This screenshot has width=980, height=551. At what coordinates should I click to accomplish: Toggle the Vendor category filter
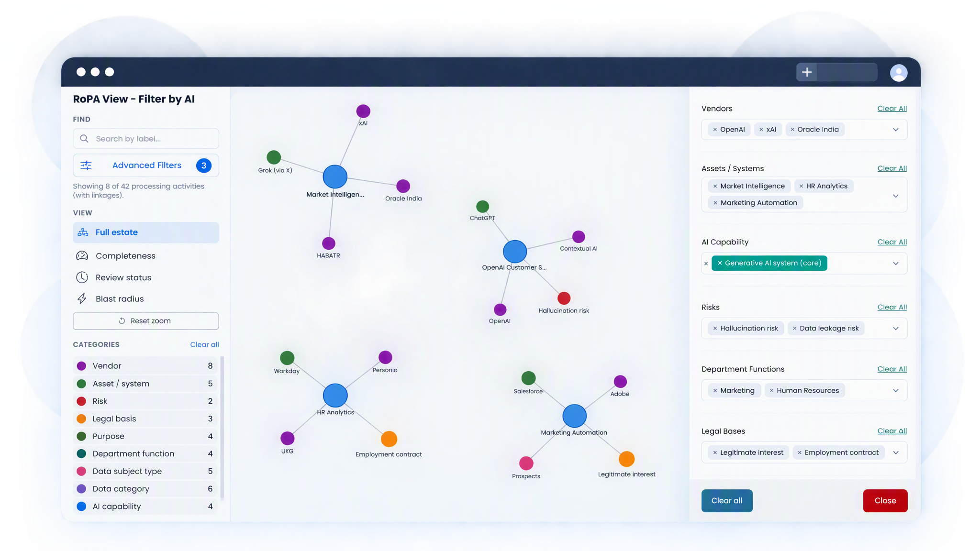pyautogui.click(x=145, y=366)
